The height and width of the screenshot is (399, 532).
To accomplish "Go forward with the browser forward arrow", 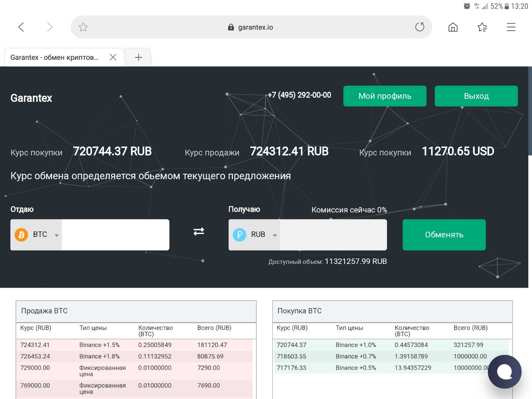I will [x=49, y=27].
